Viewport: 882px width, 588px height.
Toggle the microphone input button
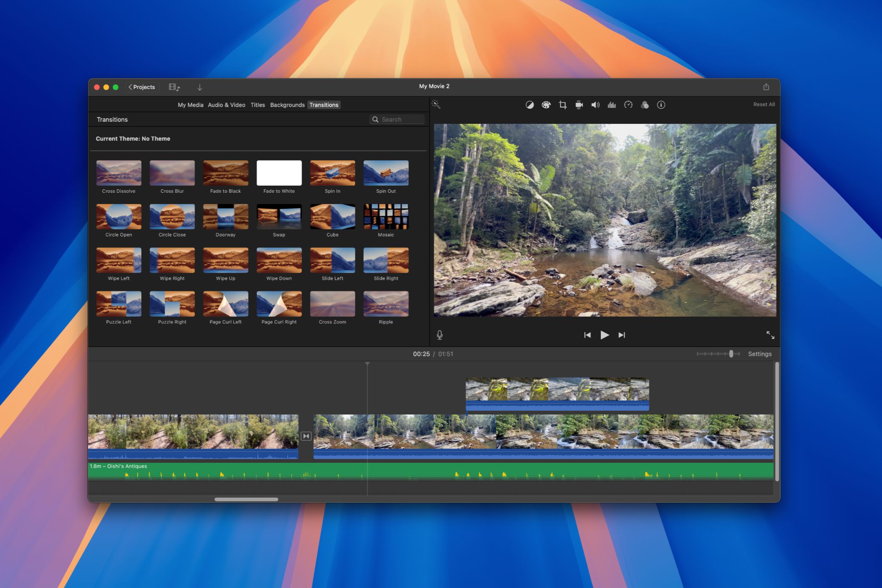coord(439,335)
